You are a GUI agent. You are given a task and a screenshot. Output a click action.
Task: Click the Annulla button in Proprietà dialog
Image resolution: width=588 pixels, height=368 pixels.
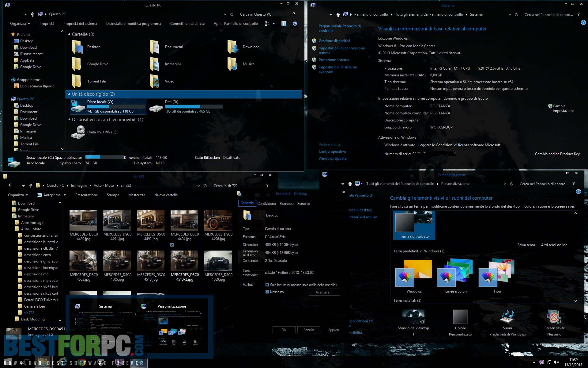pos(309,330)
